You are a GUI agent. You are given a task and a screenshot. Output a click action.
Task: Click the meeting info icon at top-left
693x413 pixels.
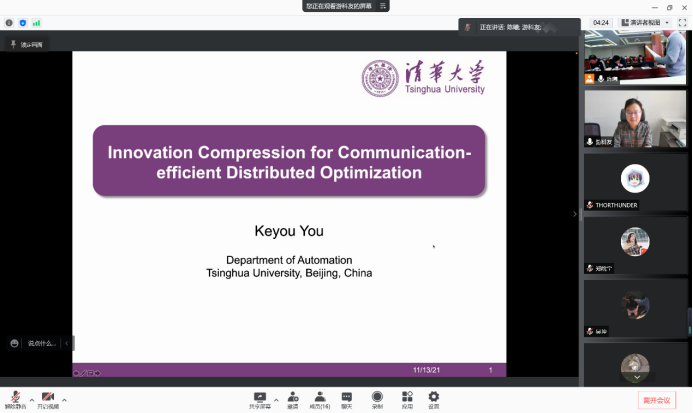click(9, 22)
